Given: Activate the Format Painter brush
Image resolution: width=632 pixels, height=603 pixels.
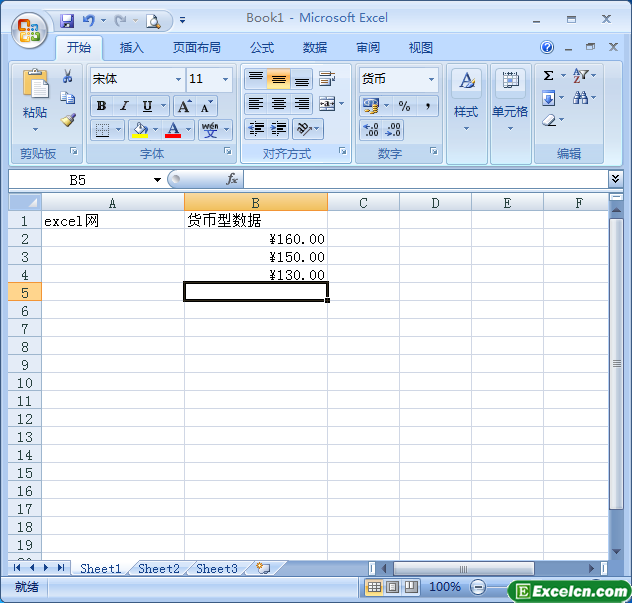Looking at the screenshot, I should point(68,120).
